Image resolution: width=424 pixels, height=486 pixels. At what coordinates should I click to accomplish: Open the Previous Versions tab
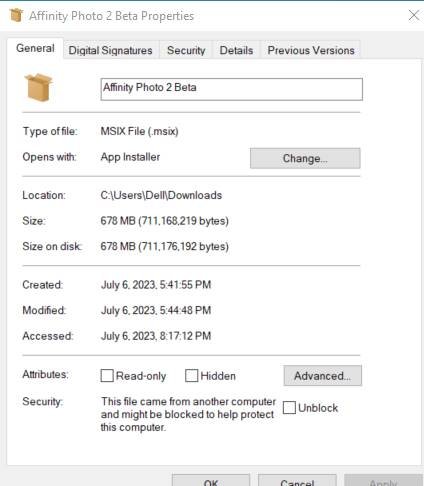click(x=311, y=50)
